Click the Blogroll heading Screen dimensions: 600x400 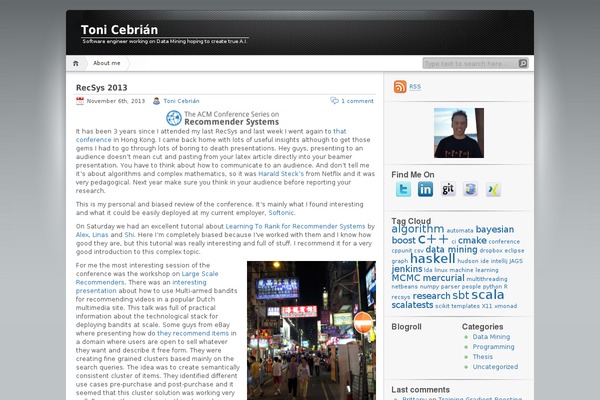(406, 327)
